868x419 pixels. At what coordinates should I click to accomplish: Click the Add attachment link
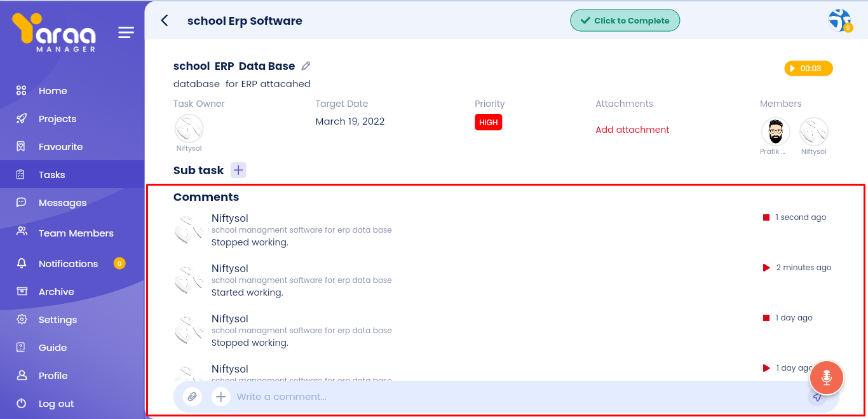(x=632, y=130)
